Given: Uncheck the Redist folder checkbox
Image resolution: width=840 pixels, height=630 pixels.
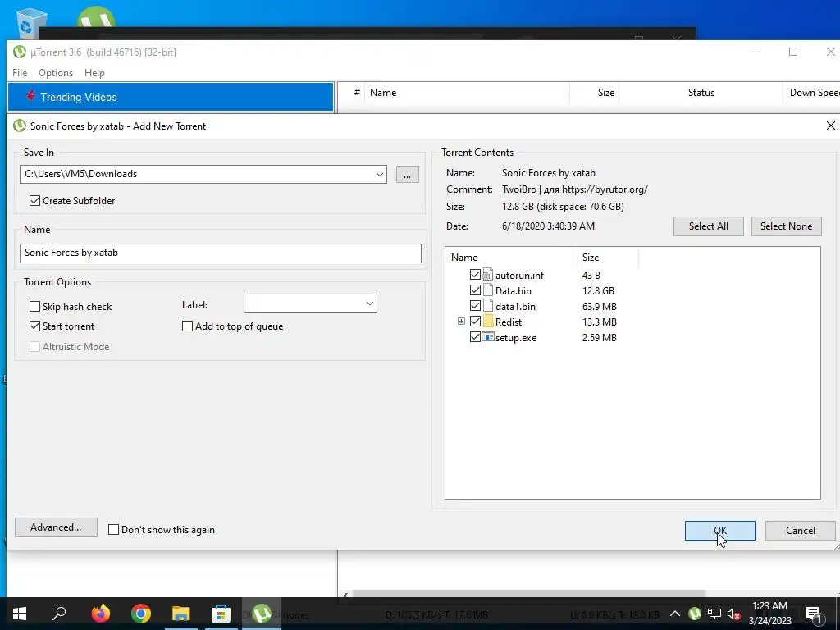Looking at the screenshot, I should pos(475,322).
